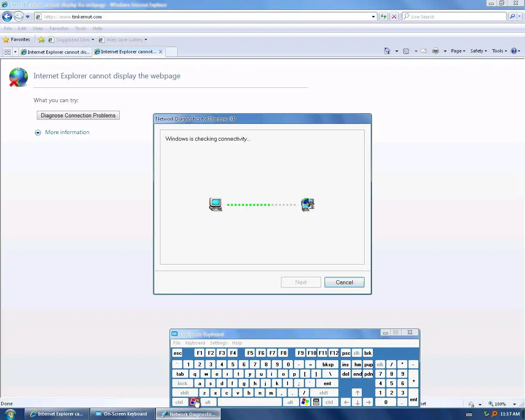Screen dimensions: 525x420
Task: Toggle the lock (caps lock) key
Action: 183,383
